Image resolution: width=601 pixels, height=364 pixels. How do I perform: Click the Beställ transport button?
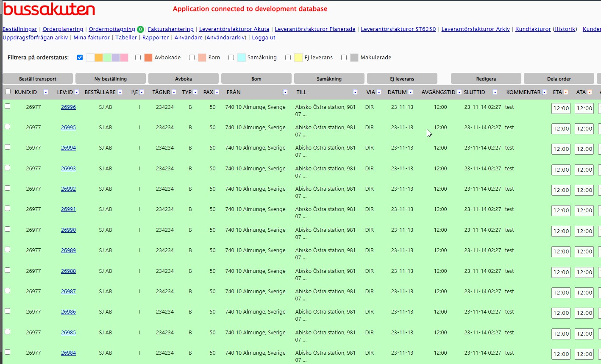click(x=38, y=79)
